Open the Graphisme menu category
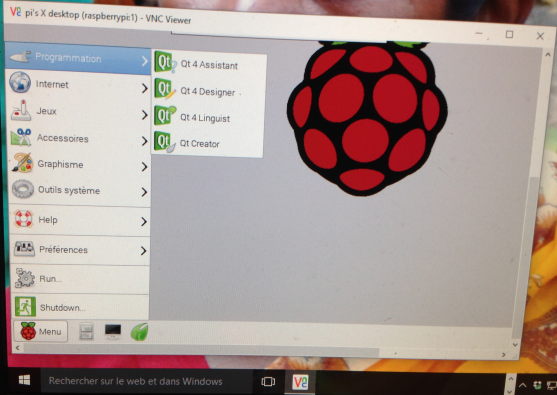Viewport: 557px width, 395px height. tap(79, 164)
